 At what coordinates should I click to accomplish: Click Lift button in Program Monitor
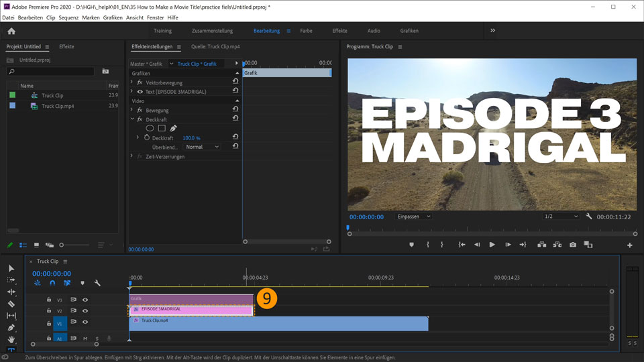542,245
